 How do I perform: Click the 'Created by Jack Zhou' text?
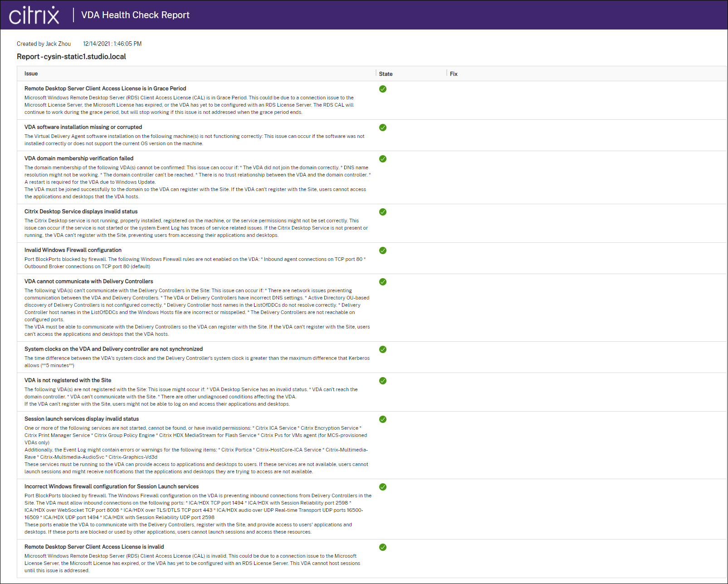tap(44, 44)
